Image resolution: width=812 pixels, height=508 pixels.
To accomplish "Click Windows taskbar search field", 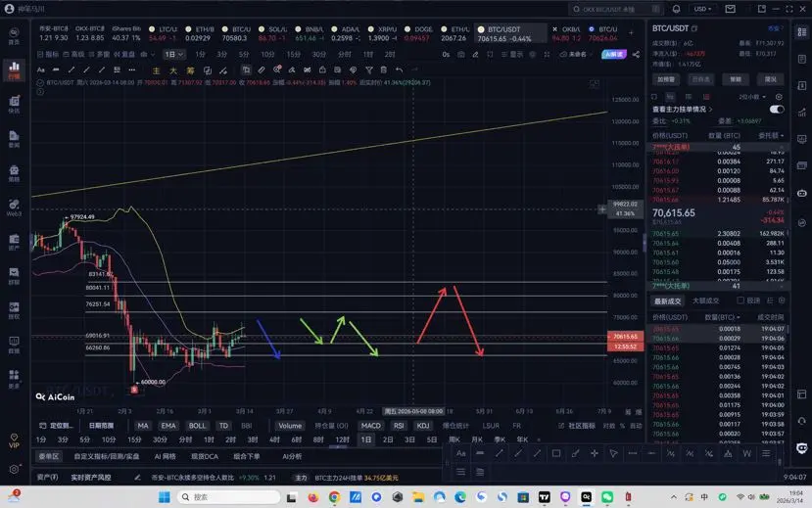I will point(229,497).
